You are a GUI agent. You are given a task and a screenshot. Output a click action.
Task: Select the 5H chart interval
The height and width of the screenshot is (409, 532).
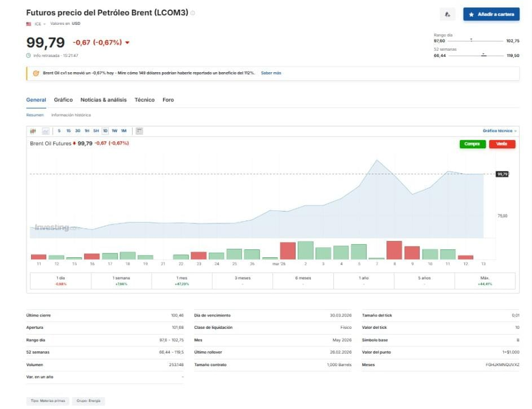(x=96, y=131)
